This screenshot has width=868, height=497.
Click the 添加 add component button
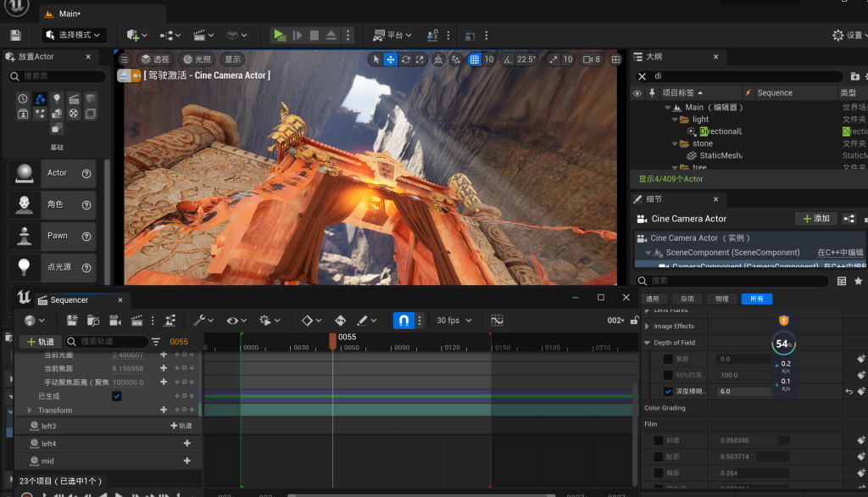coord(816,219)
